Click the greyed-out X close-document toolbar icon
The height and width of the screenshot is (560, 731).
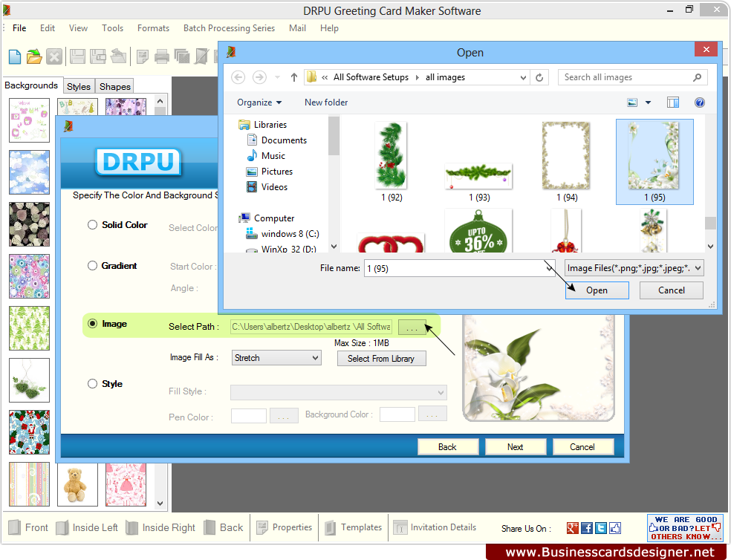(x=54, y=57)
